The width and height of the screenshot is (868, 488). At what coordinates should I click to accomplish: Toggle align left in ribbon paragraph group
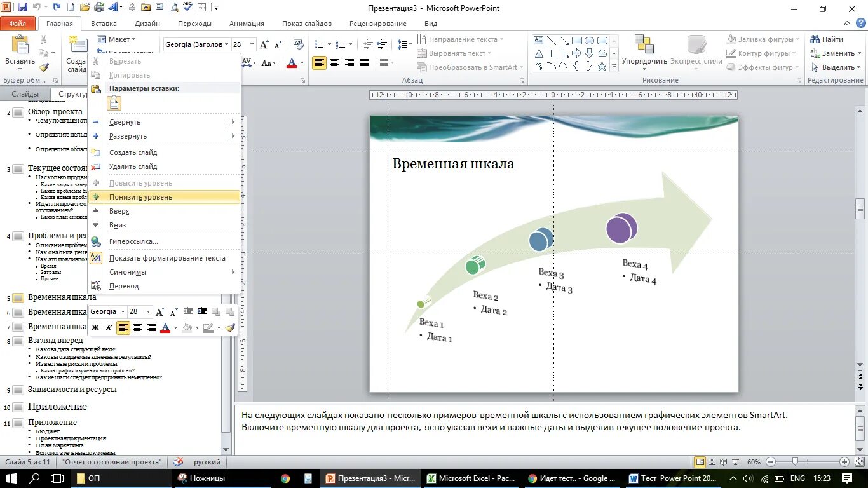click(319, 63)
